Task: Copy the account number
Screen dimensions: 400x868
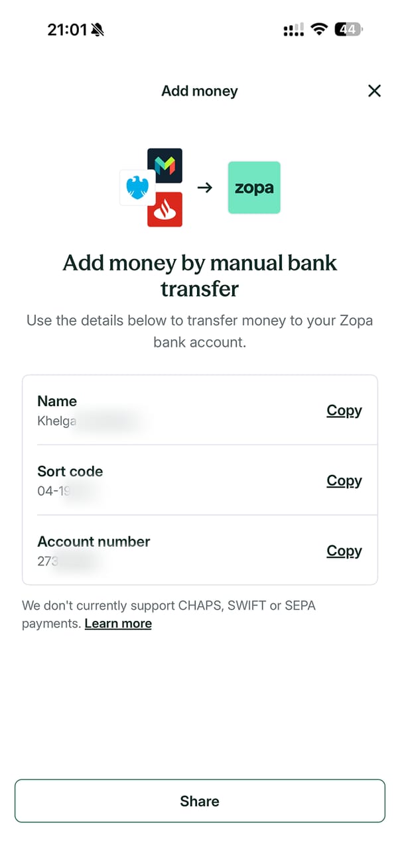Action: coord(344,551)
